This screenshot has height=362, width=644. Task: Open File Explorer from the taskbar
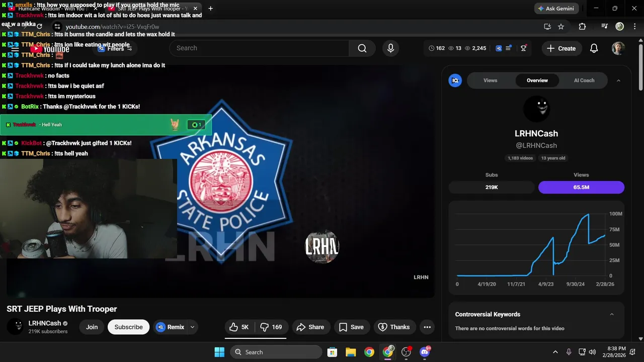tap(351, 352)
